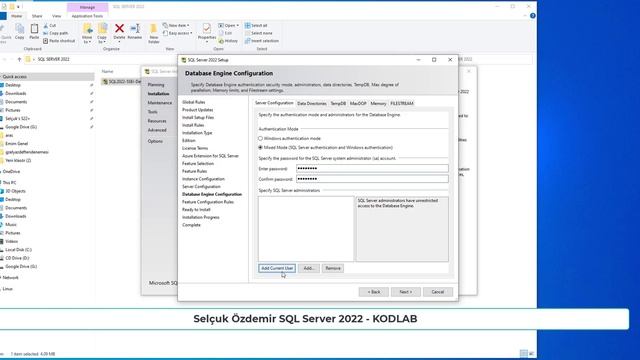Click Explorer up arrow navigation button
Viewport: 640px width, 360px height.
point(19,59)
